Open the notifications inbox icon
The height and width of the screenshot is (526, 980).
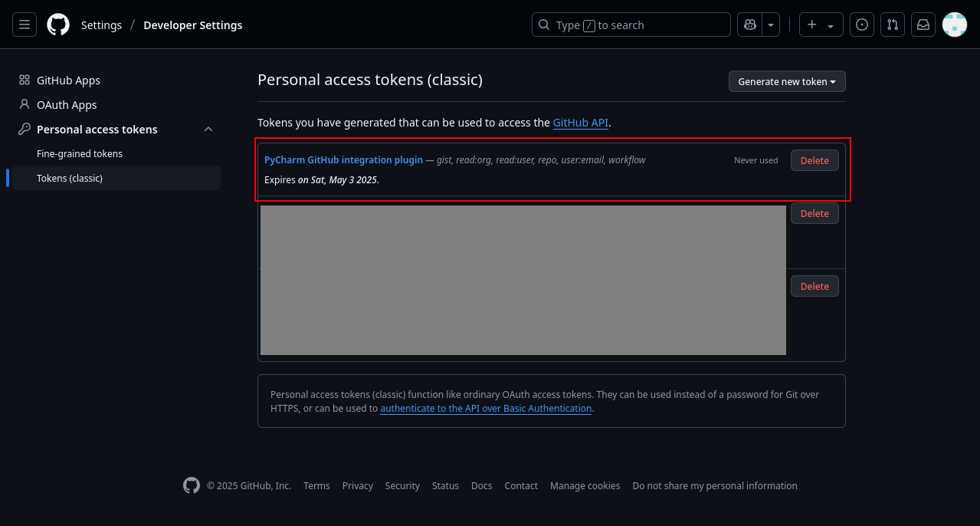point(923,25)
